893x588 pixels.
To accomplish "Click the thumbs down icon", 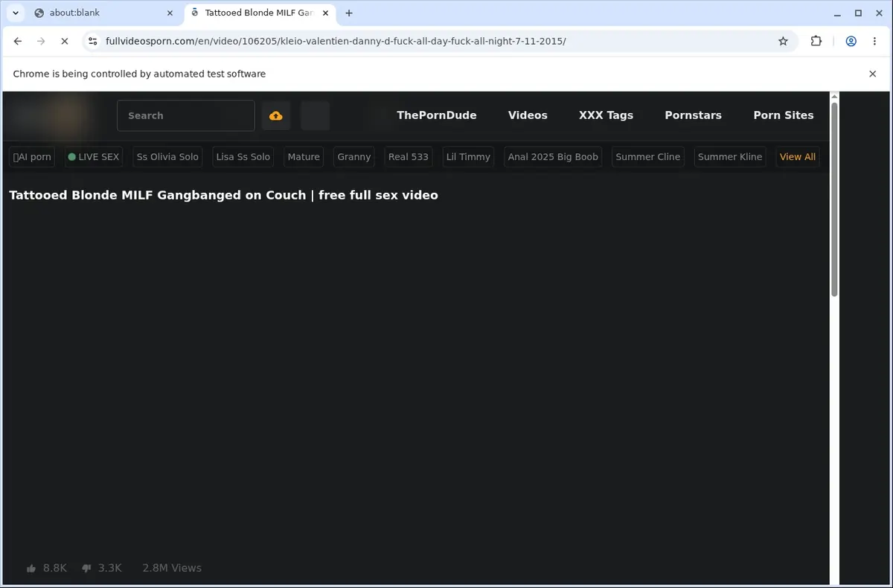I will 86,568.
